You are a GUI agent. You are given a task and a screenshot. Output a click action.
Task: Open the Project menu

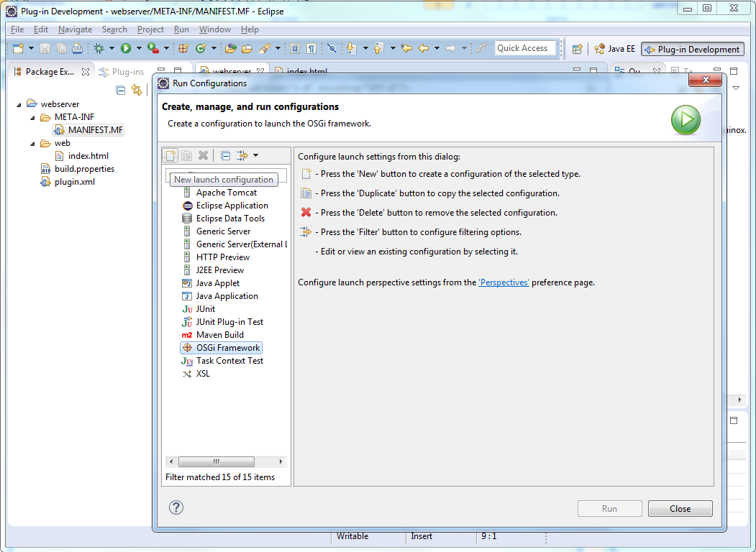(x=150, y=29)
